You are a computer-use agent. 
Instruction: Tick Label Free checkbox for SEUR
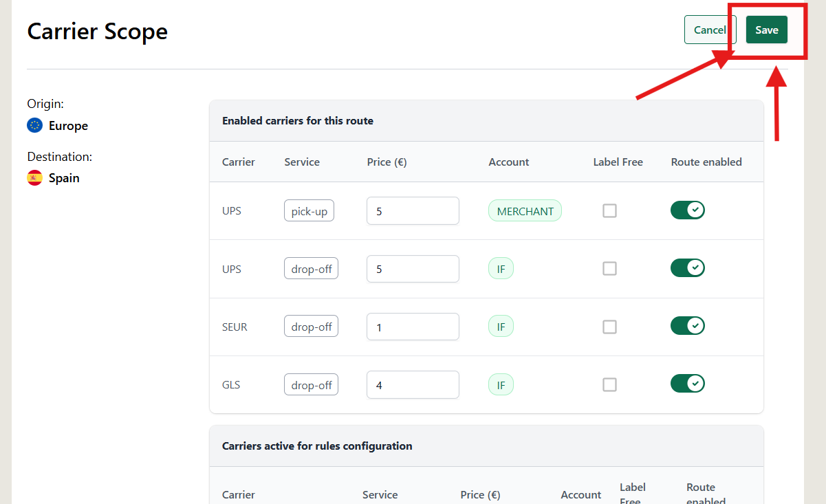(609, 327)
